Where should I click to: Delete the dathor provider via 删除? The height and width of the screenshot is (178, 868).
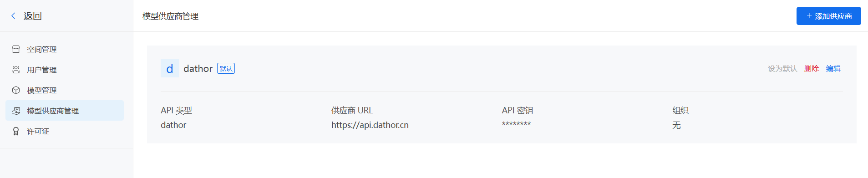(812, 68)
